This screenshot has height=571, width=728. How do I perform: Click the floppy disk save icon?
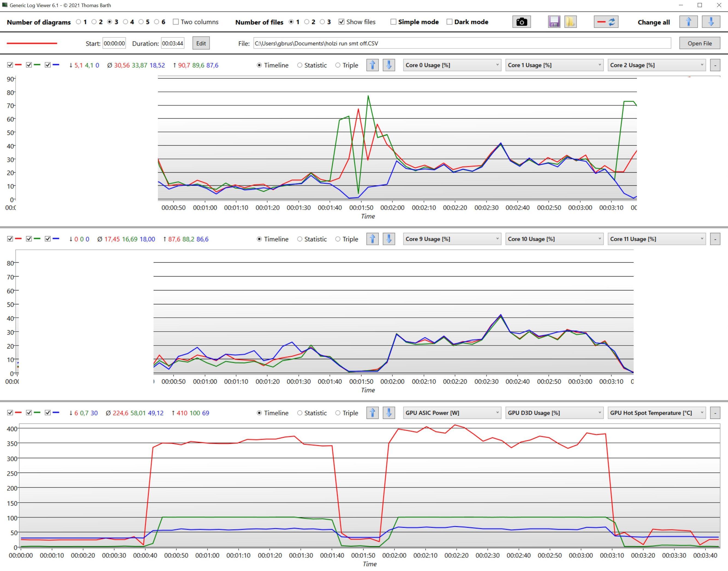(x=554, y=22)
